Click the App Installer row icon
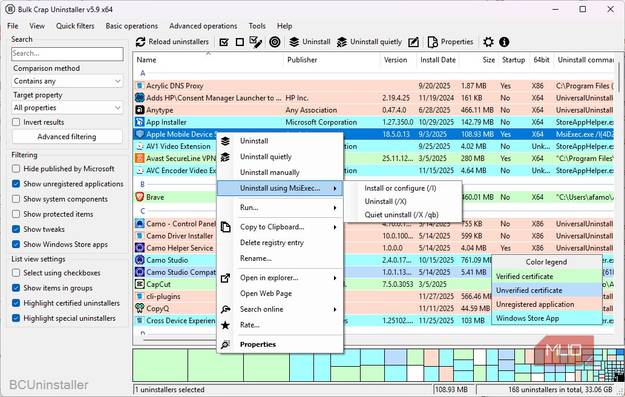The height and width of the screenshot is (397, 625). point(140,122)
